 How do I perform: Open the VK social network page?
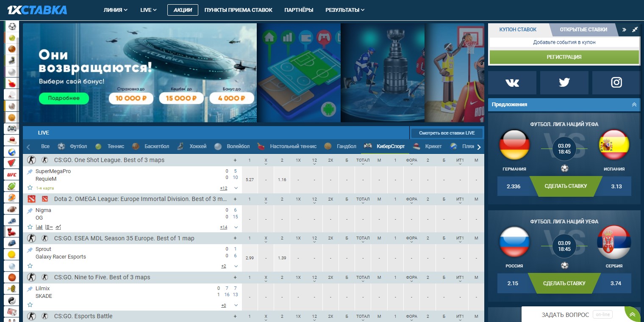(x=512, y=83)
